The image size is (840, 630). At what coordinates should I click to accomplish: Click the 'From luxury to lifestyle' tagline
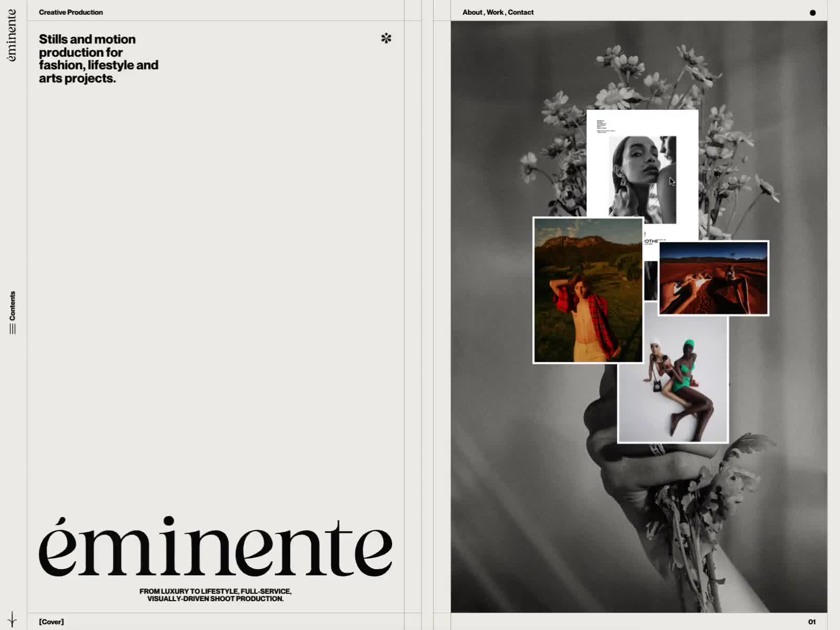coord(215,595)
